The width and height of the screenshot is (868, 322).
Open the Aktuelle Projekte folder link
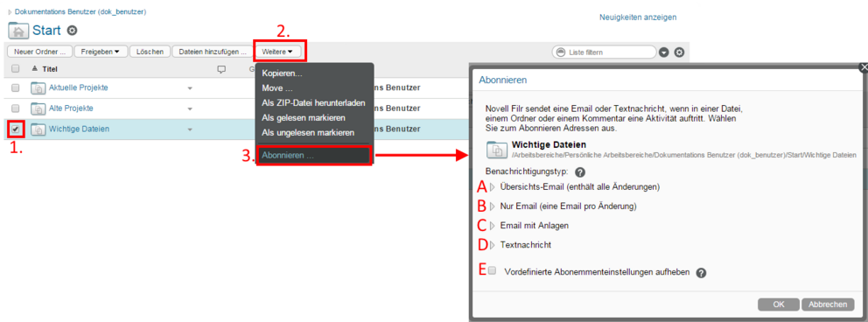coord(78,87)
